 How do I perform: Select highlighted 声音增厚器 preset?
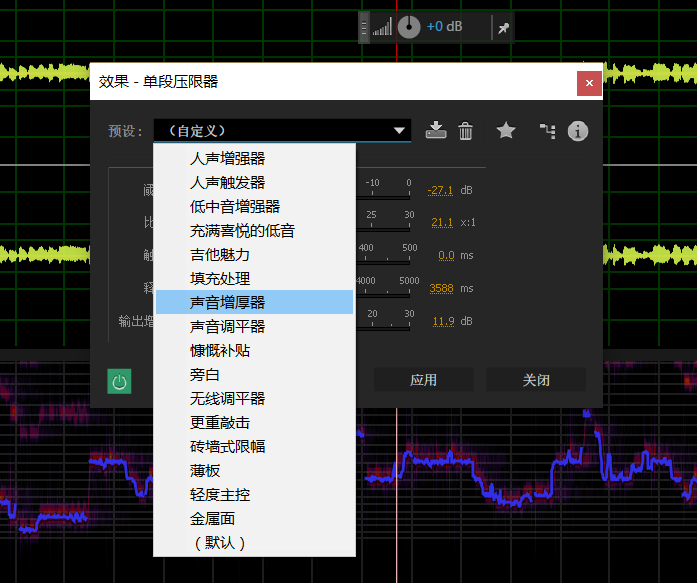coord(254,303)
